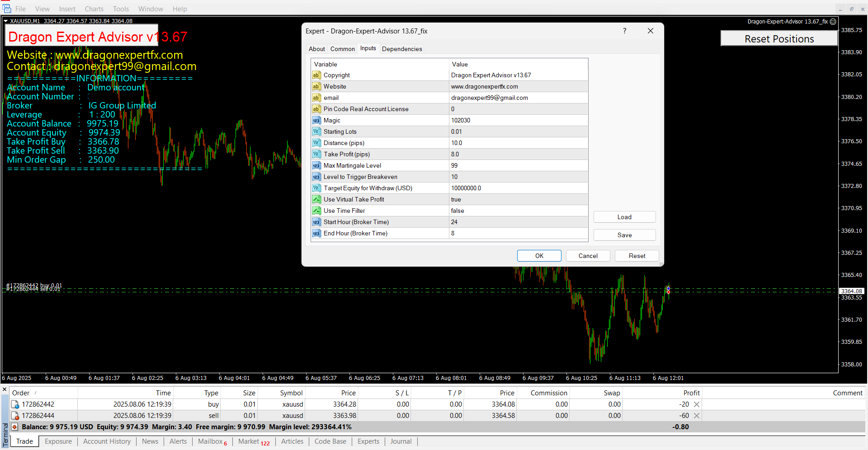Switch to the Dependencies tab
This screenshot has height=450, width=868.
coord(401,49)
